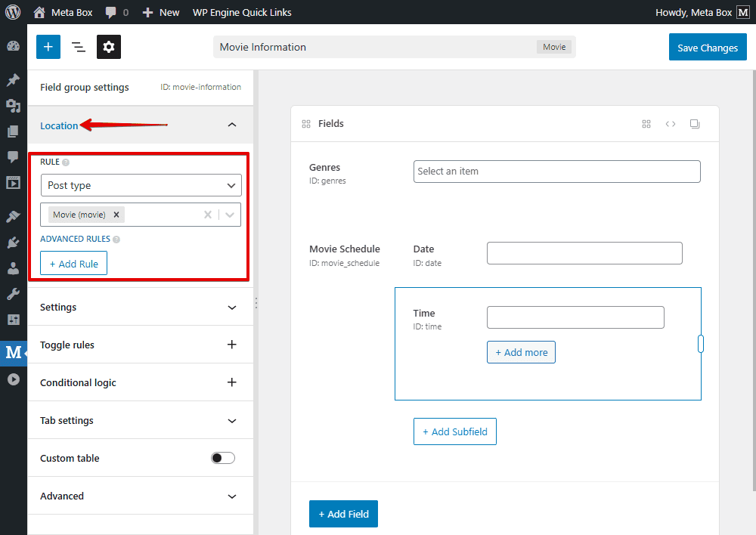Expand the Conditional logic section
This screenshot has width=756, height=535.
click(232, 382)
